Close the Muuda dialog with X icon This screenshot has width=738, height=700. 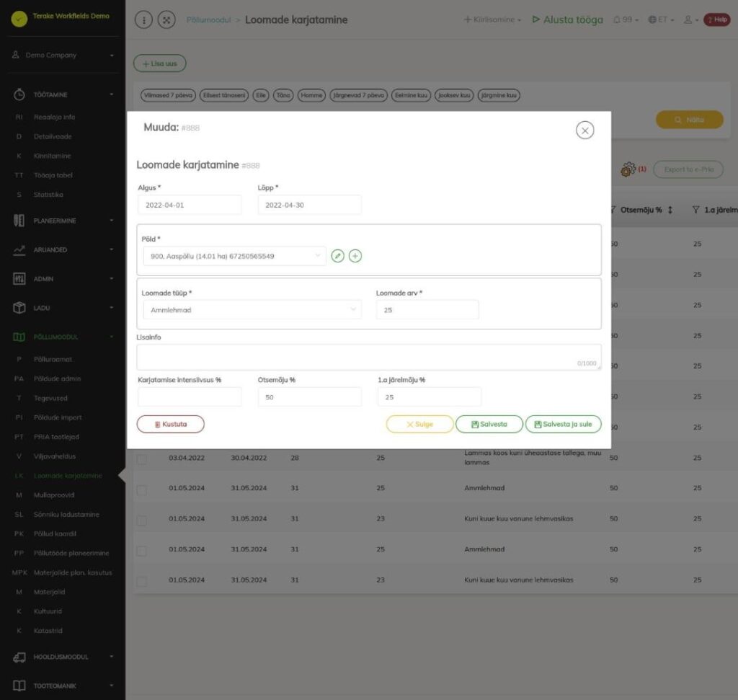584,130
